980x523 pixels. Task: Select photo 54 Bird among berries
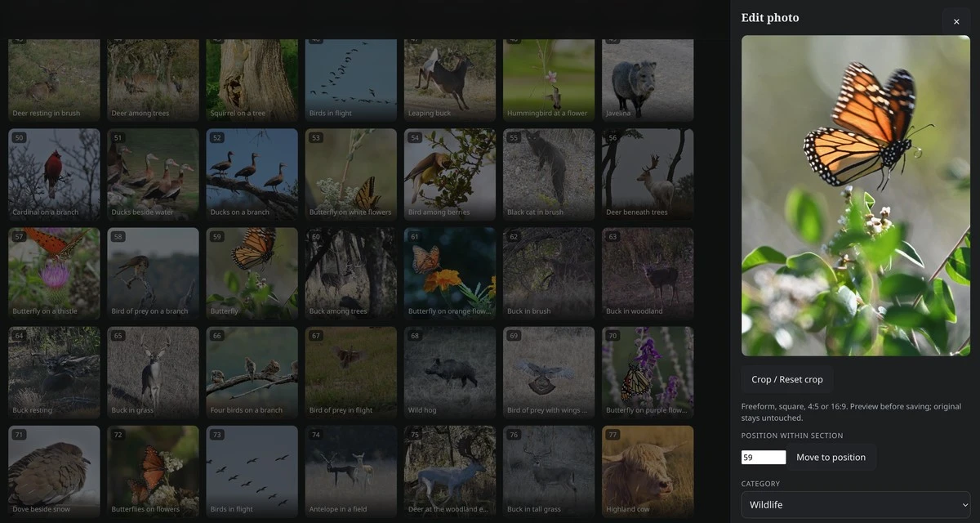click(450, 174)
